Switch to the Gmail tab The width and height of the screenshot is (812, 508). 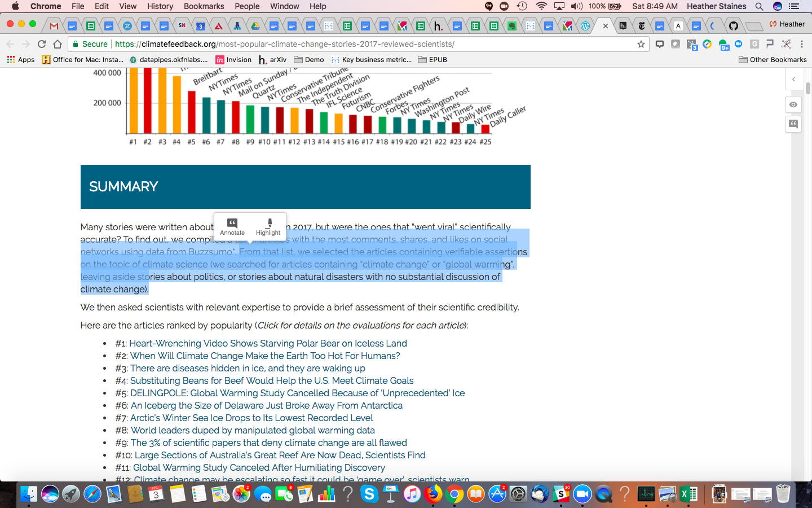tap(54, 25)
